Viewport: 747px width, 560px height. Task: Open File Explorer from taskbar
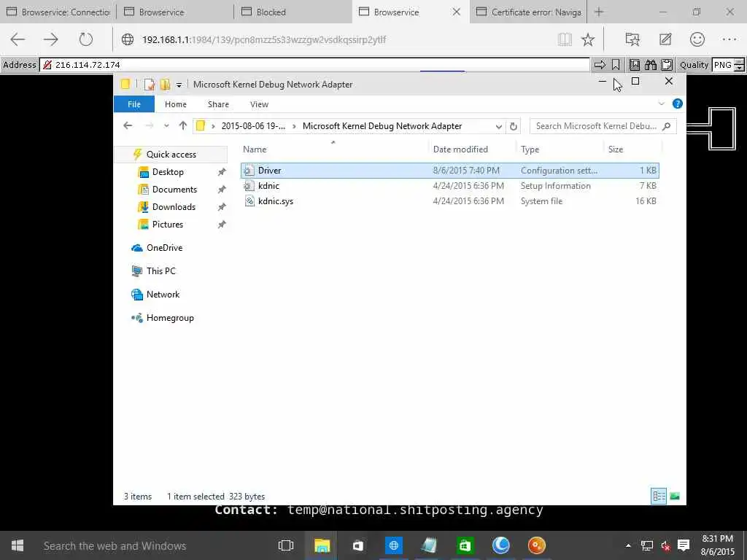click(322, 545)
